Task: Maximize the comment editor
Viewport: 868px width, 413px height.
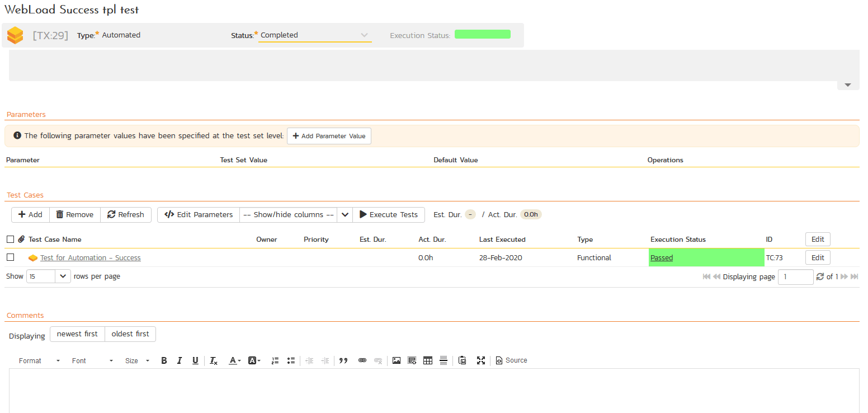Action: (481, 360)
